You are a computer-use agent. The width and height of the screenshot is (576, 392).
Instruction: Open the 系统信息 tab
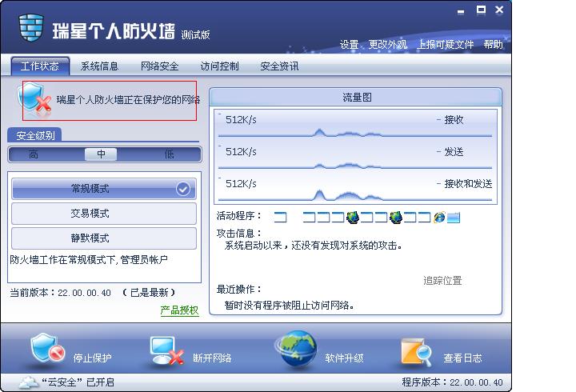pyautogui.click(x=99, y=66)
